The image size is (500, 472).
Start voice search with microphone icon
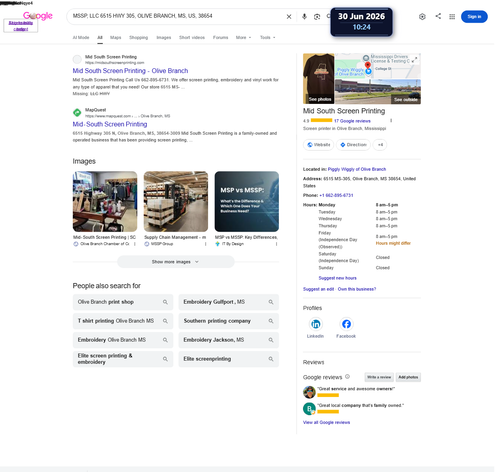click(x=304, y=17)
